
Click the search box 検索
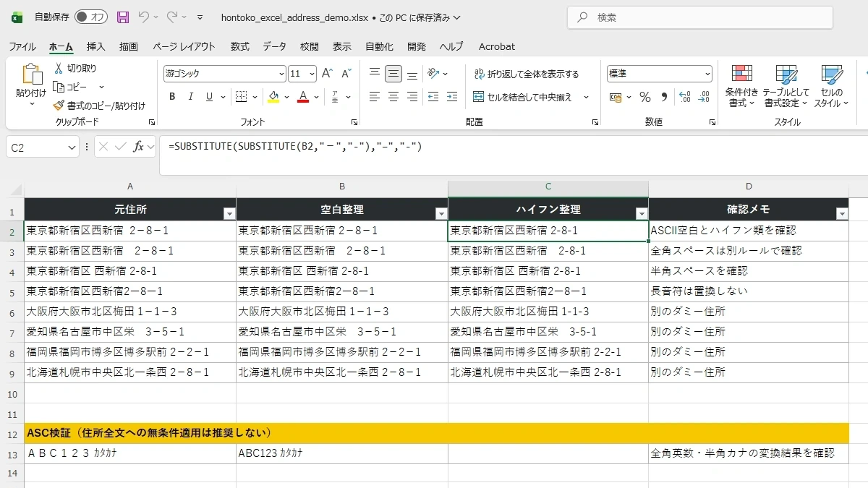pyautogui.click(x=699, y=17)
